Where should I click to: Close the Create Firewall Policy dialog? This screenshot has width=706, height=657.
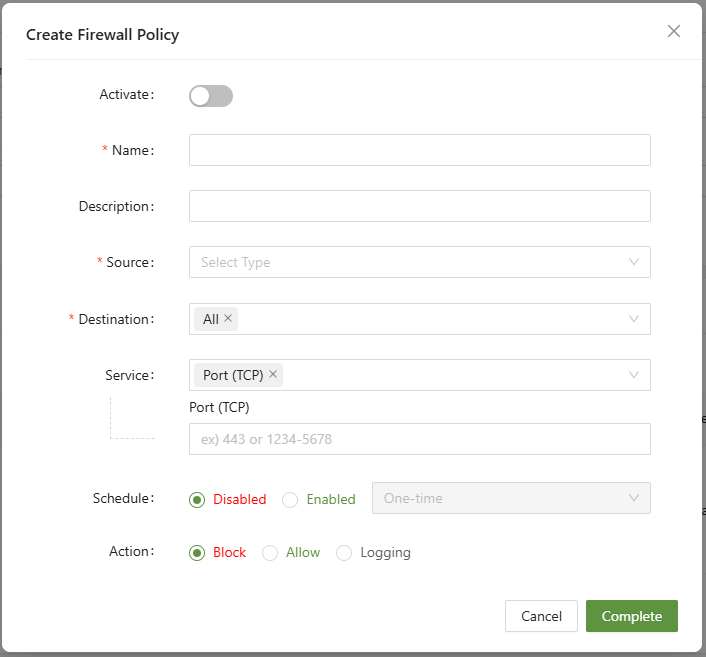[673, 31]
